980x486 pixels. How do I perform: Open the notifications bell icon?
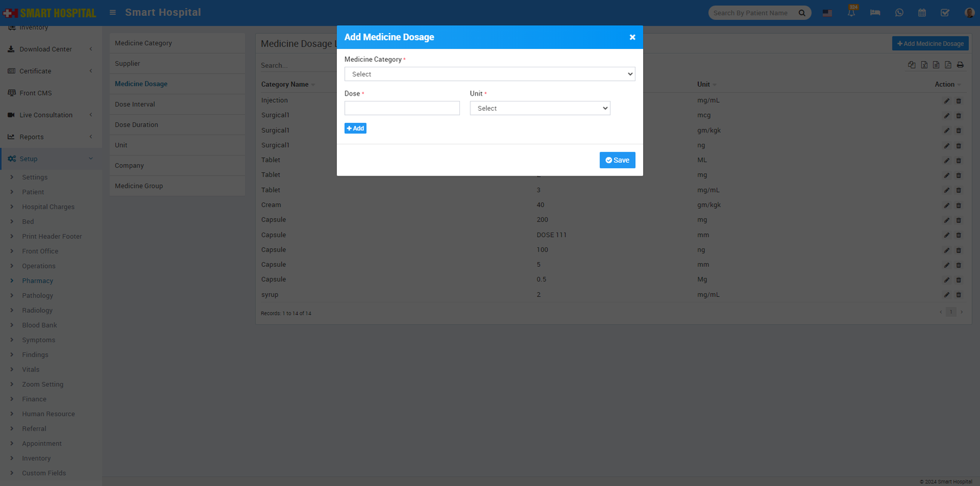[851, 13]
